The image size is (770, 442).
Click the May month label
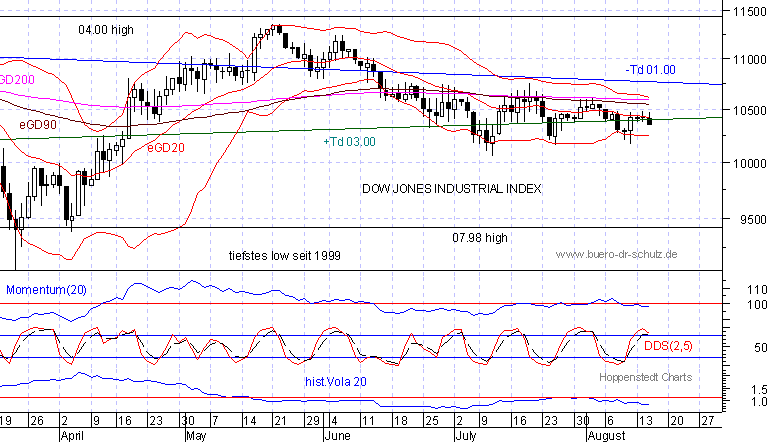point(196,436)
